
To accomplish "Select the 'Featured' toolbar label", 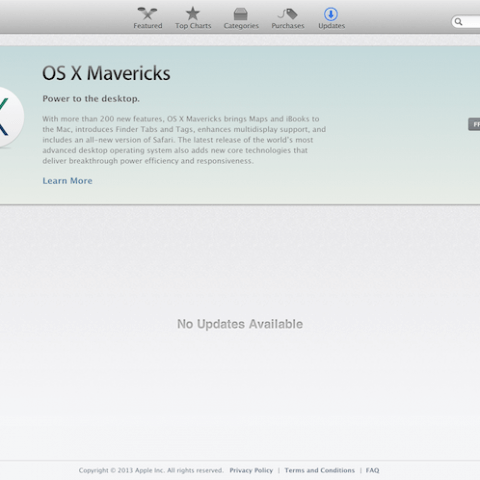I will [148, 26].
